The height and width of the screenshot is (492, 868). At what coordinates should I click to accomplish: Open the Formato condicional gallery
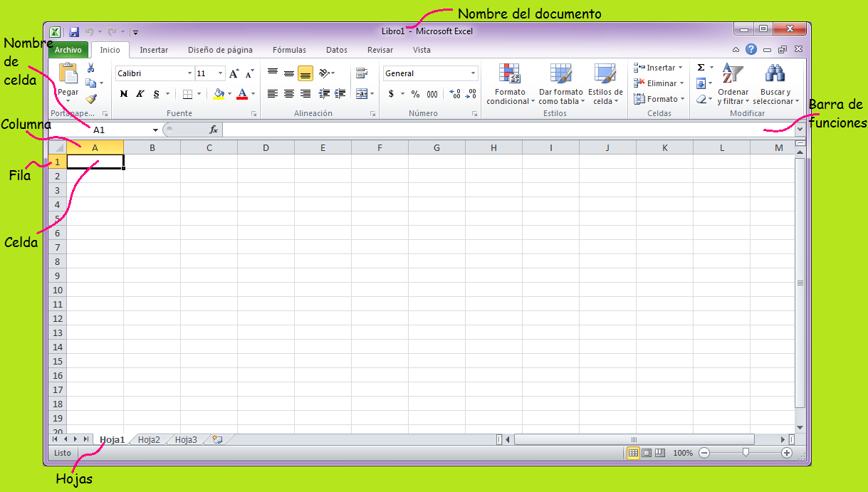point(510,82)
